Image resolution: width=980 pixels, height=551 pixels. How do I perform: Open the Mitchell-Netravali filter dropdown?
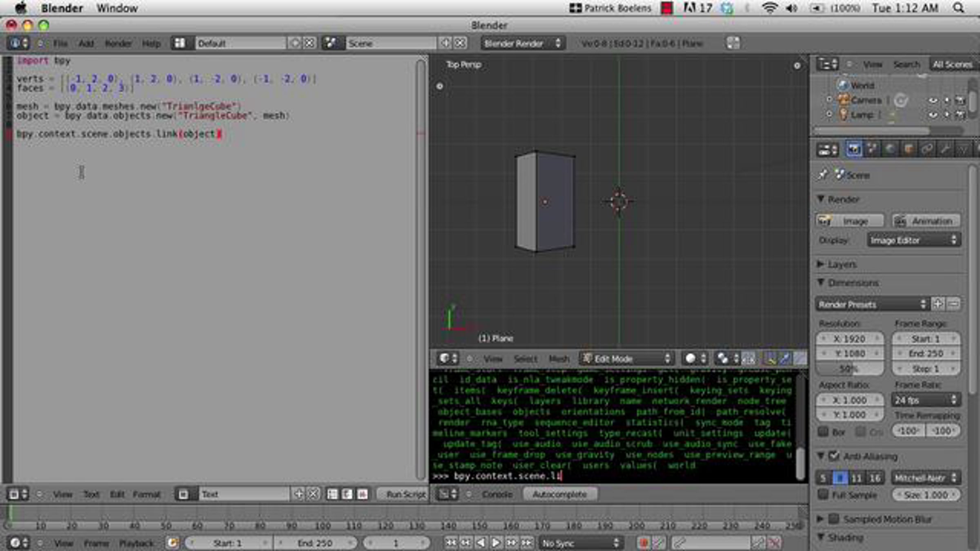click(926, 478)
